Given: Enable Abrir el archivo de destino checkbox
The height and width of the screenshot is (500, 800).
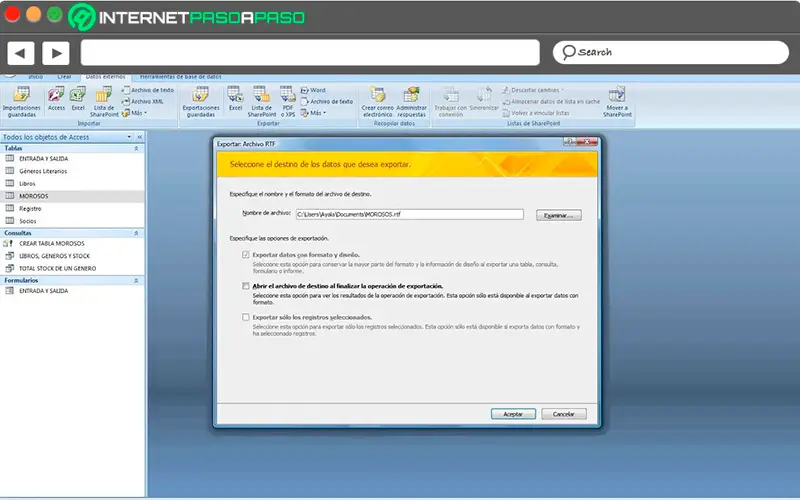Looking at the screenshot, I should coord(245,286).
